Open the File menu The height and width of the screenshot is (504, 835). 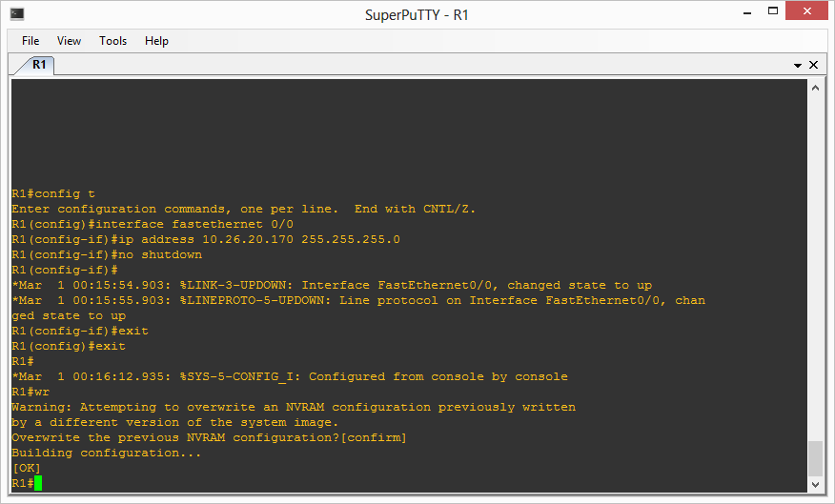pyautogui.click(x=31, y=41)
